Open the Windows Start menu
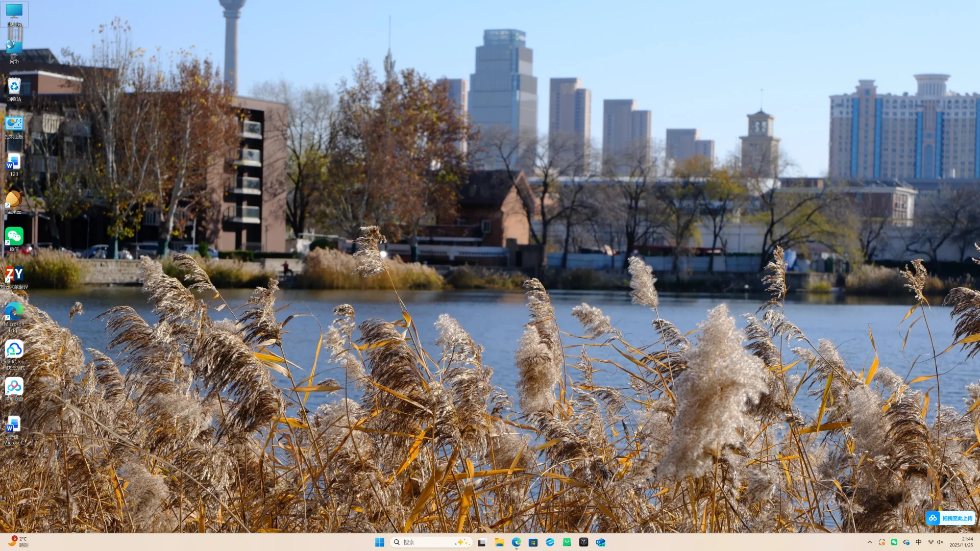 point(379,542)
